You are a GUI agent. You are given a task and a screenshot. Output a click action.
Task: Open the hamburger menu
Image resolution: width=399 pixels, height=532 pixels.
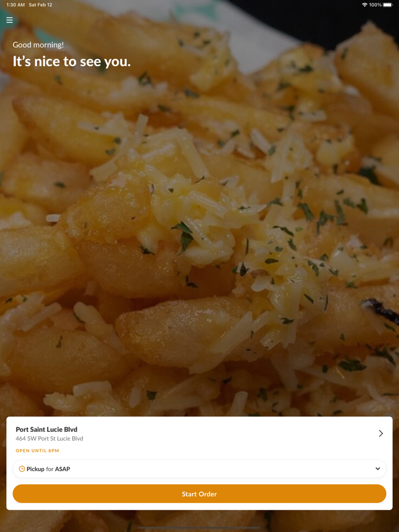(x=10, y=20)
